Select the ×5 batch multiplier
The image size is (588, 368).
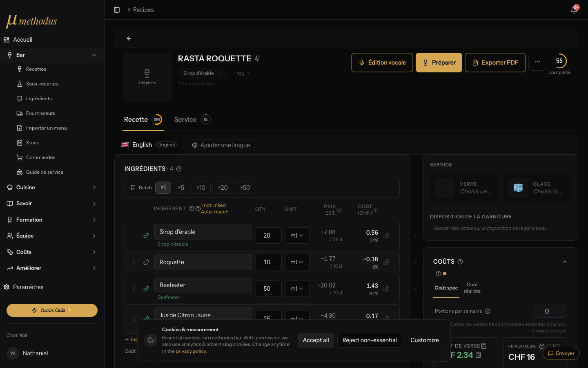(181, 188)
